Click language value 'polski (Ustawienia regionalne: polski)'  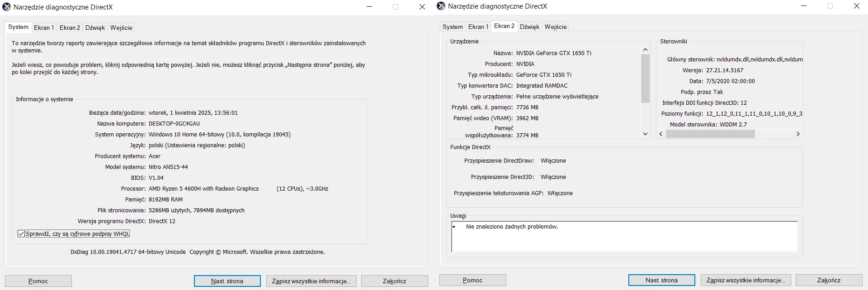[197, 145]
